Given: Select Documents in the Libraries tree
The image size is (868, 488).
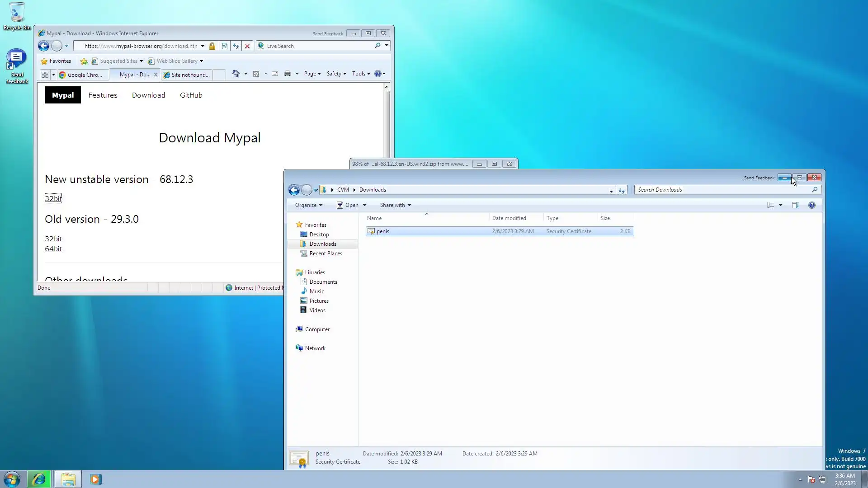Looking at the screenshot, I should 323,282.
